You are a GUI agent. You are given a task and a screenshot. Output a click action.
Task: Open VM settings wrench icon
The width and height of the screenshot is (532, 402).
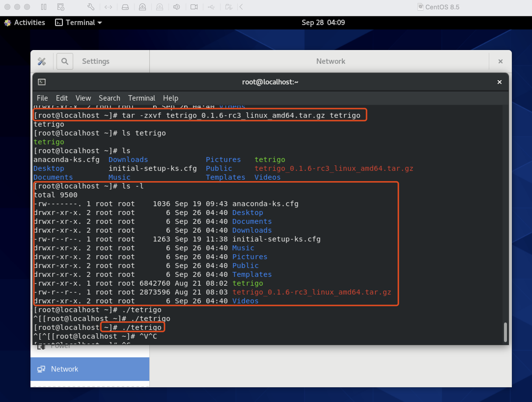tap(91, 7)
